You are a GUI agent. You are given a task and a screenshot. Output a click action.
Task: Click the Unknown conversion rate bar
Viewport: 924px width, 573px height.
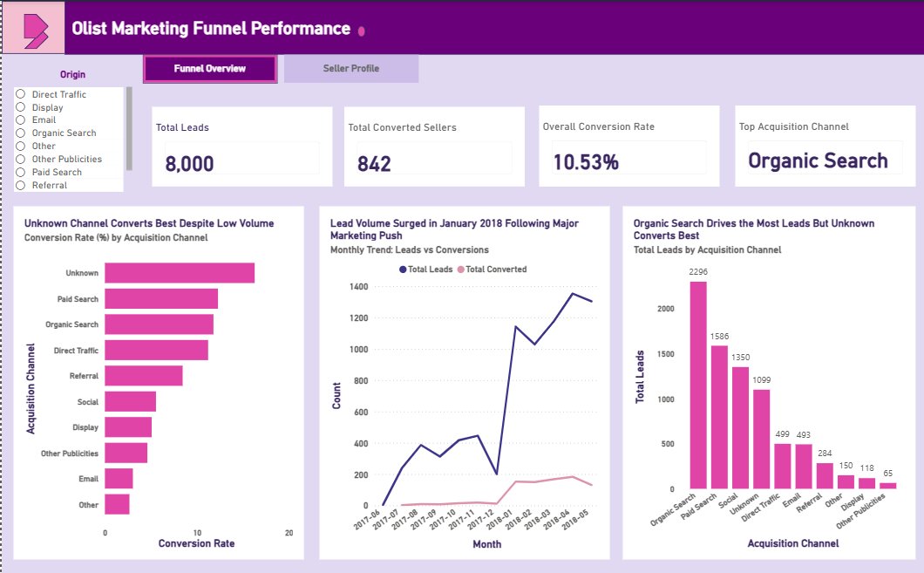[180, 273]
